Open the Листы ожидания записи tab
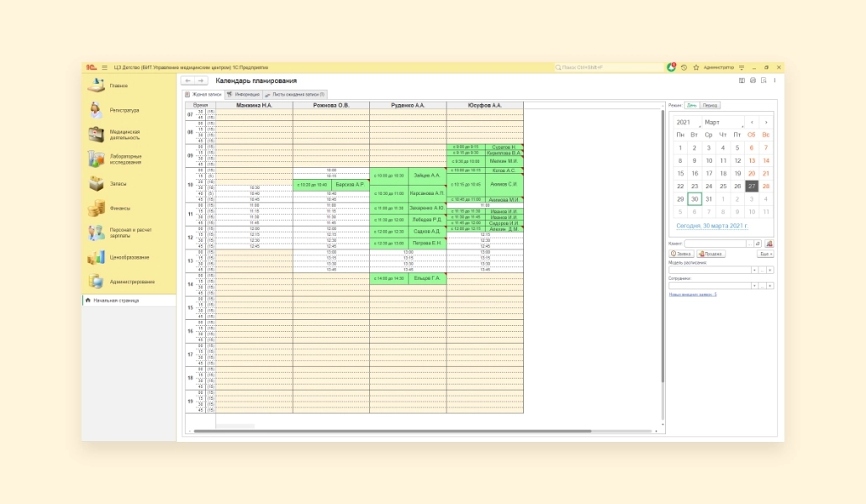This screenshot has width=866, height=504. pyautogui.click(x=295, y=95)
